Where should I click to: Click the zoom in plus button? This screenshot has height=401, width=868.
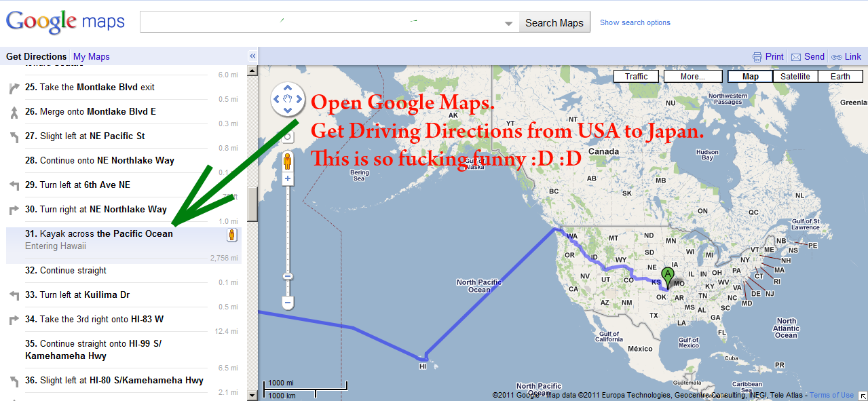(288, 179)
